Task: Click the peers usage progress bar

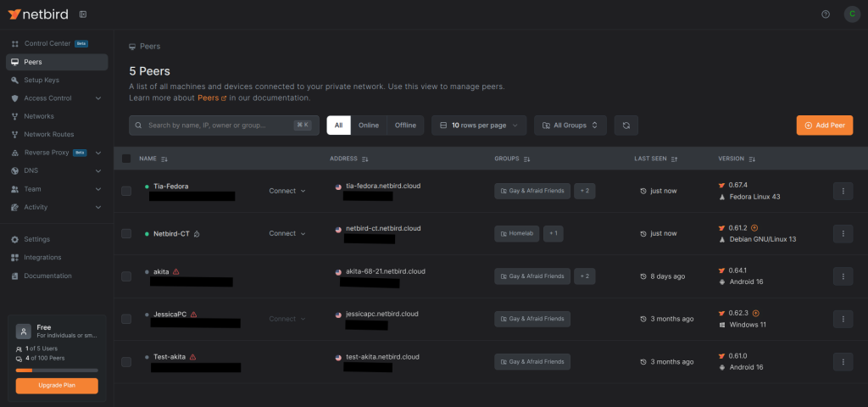Action: point(57,371)
